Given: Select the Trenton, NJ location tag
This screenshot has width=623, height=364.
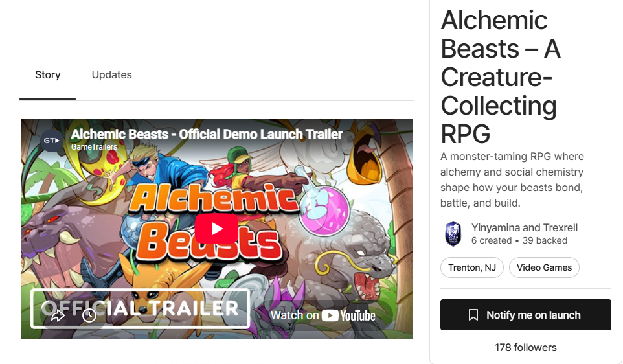Looking at the screenshot, I should tap(472, 267).
